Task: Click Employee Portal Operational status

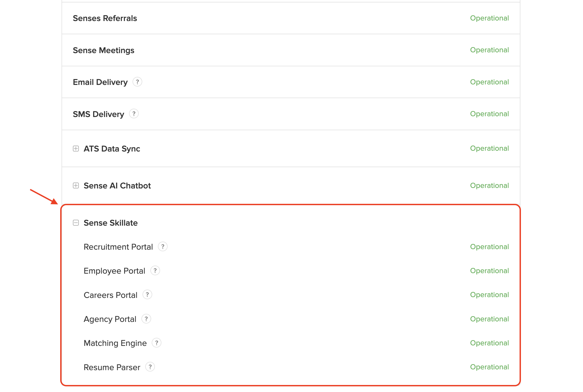Action: click(489, 271)
